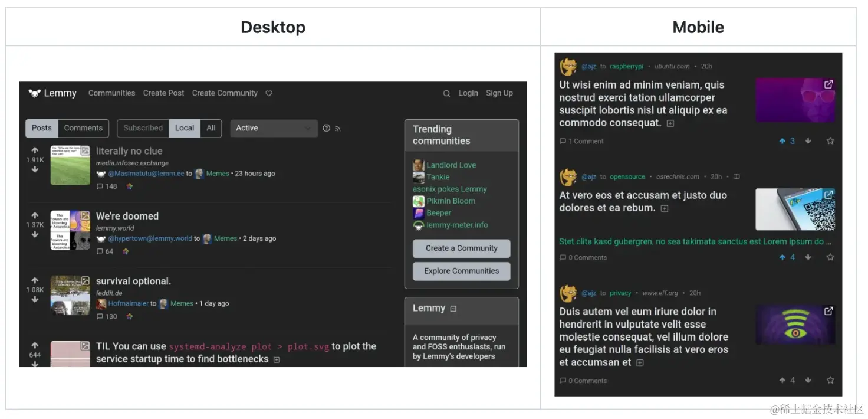Upvote the mobile opensource post
Screen dimensions: 868x419
coord(782,257)
